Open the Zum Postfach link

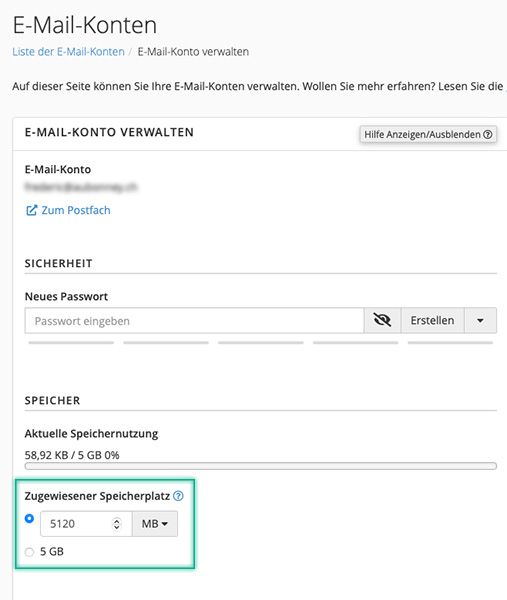click(x=76, y=210)
